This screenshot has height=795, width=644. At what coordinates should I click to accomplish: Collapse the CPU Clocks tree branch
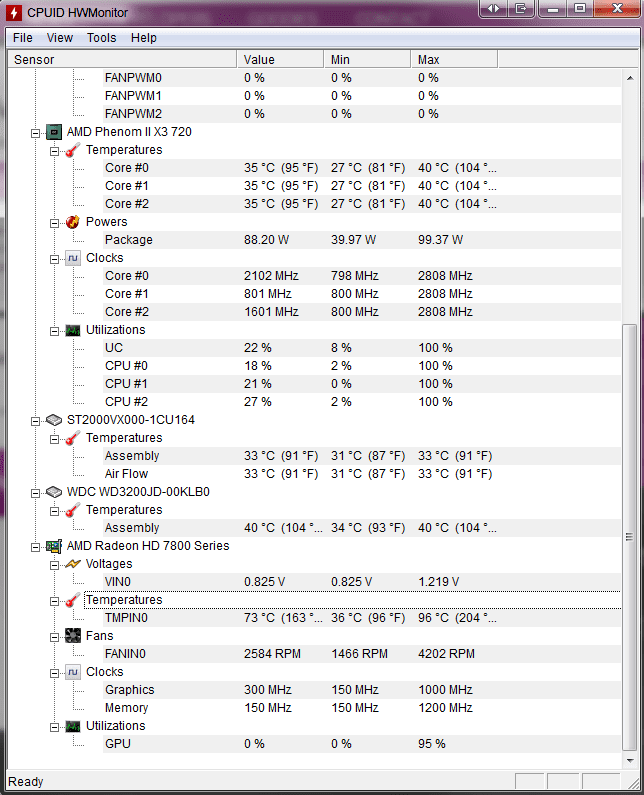(x=55, y=258)
